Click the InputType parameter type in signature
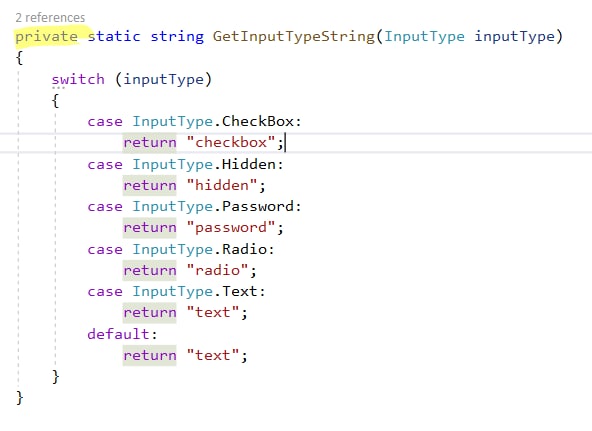The width and height of the screenshot is (592, 431). pyautogui.click(x=424, y=37)
